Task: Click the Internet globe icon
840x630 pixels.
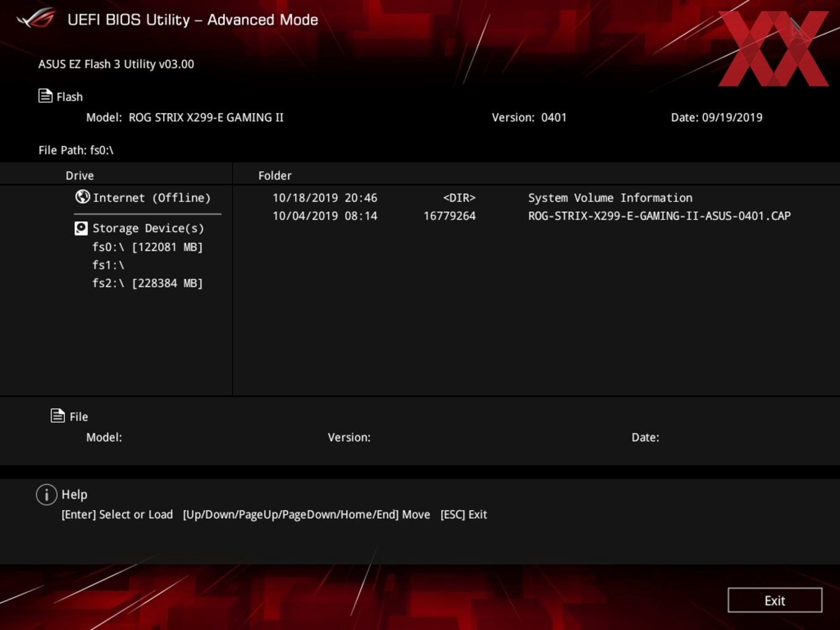Action: (82, 196)
